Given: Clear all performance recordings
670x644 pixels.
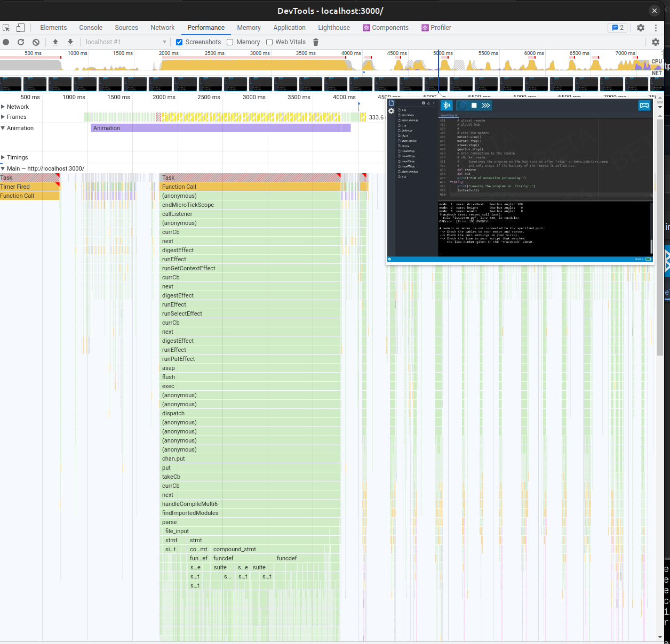Looking at the screenshot, I should [36, 42].
